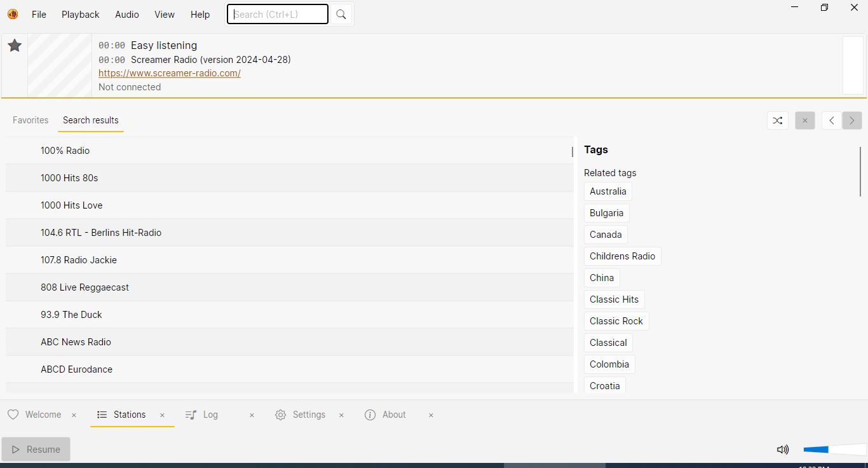Click the list icon on Stations tab

(x=102, y=415)
